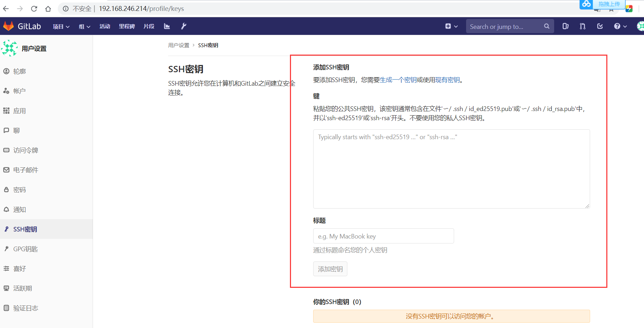Expand the 组 dropdown
The height and width of the screenshot is (328, 644).
(84, 26)
